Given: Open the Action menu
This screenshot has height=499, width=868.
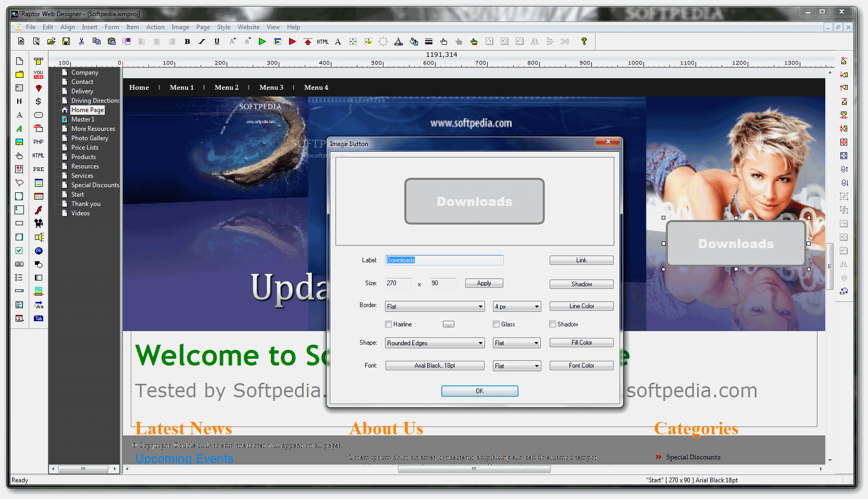Looking at the screenshot, I should (155, 27).
